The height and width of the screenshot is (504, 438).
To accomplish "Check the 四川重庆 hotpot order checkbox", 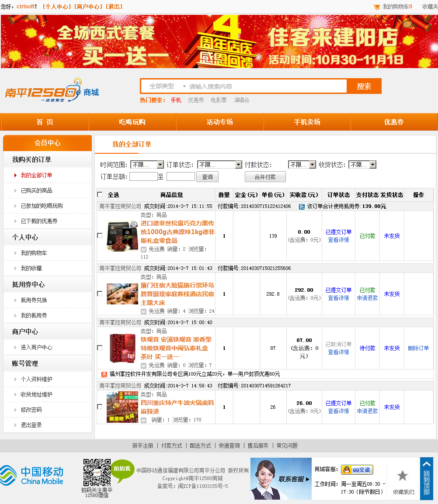I will [x=100, y=407].
